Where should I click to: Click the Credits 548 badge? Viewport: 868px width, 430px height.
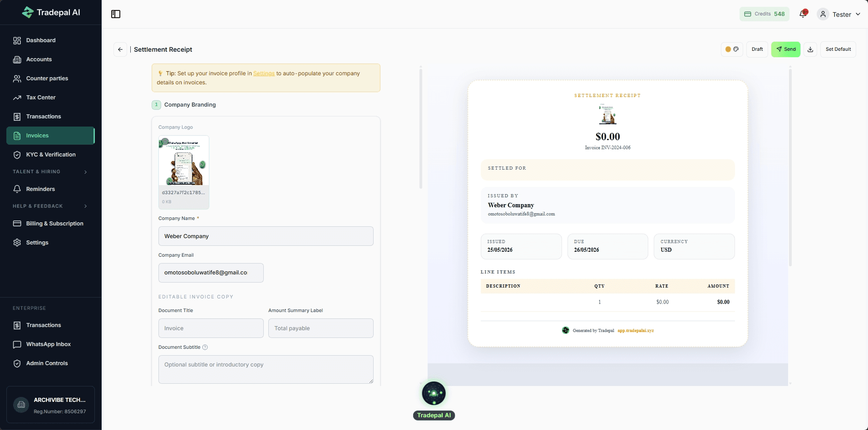click(764, 14)
